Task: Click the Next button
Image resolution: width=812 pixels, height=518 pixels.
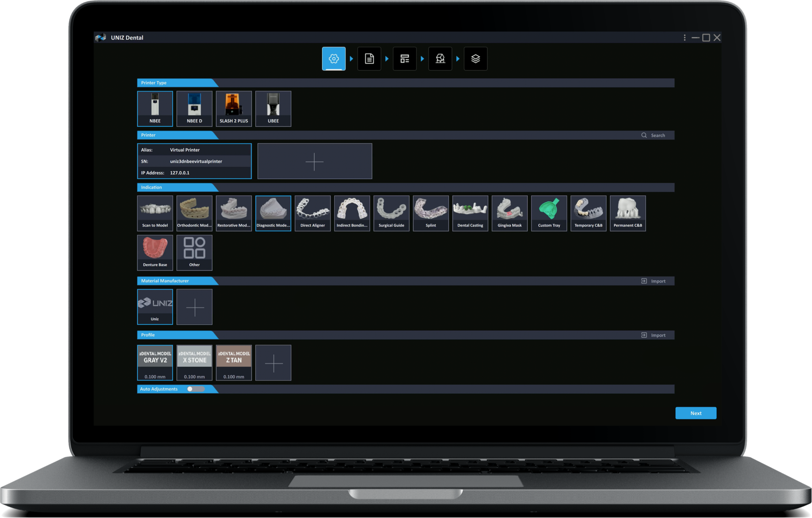Action: click(696, 413)
